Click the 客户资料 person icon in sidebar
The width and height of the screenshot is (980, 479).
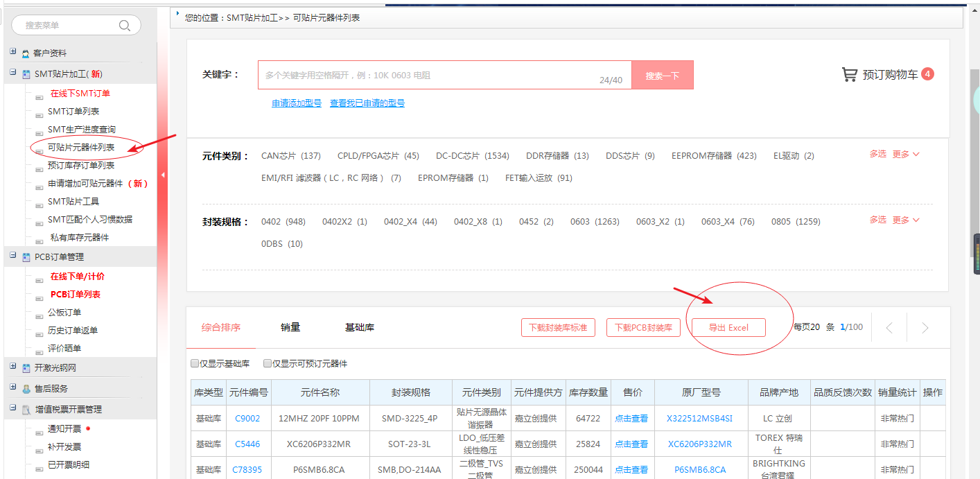(x=26, y=54)
